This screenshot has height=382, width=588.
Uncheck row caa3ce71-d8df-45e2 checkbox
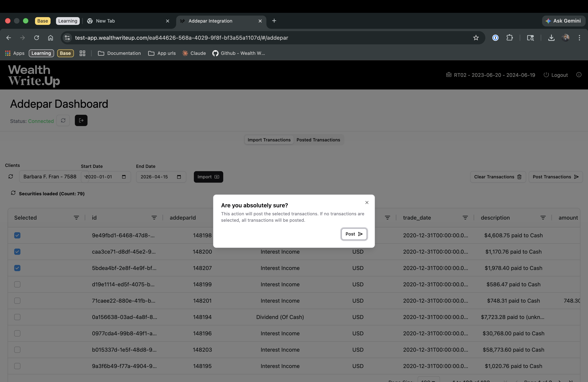click(17, 251)
